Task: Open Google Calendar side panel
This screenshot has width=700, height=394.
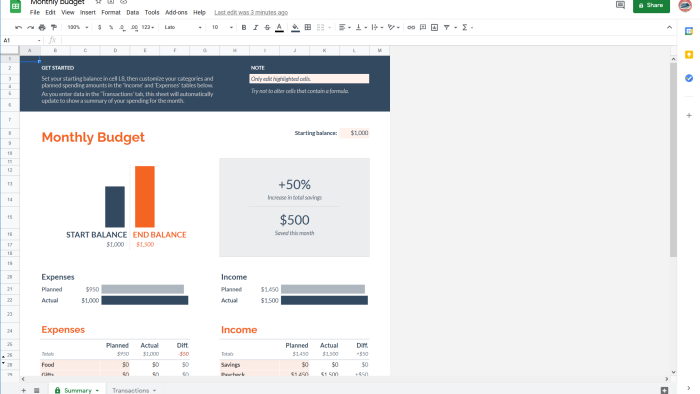Action: click(x=689, y=31)
